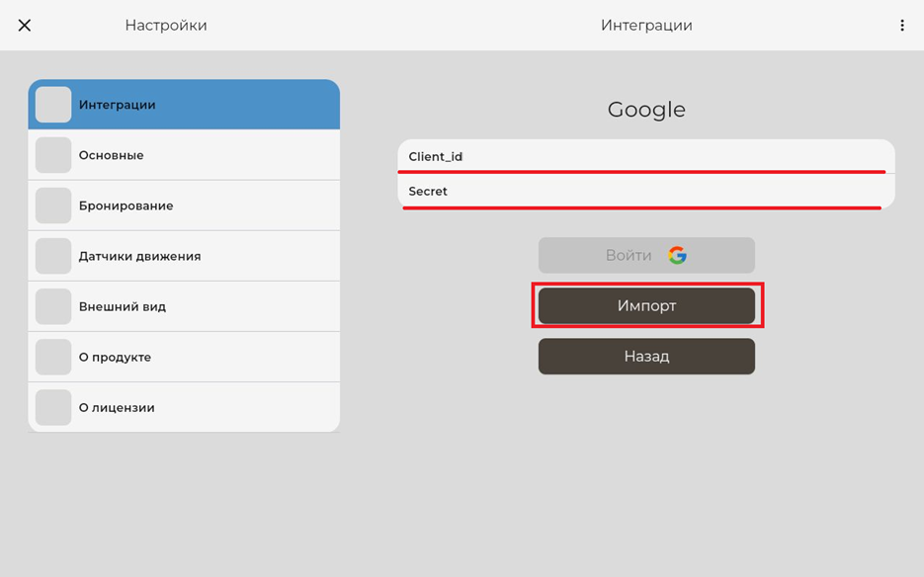Image resolution: width=924 pixels, height=577 pixels.
Task: Click the Войти Google sign-in button
Action: click(x=646, y=255)
